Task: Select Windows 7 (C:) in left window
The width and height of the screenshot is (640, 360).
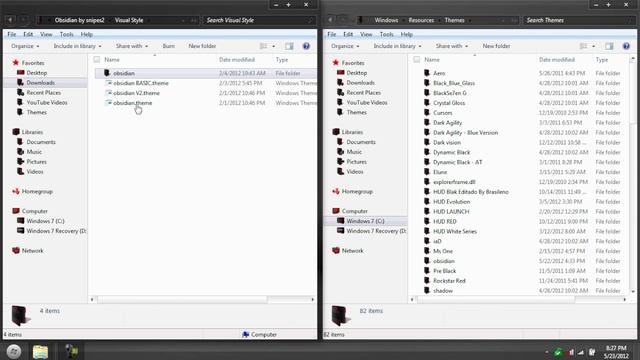Action: [45, 221]
